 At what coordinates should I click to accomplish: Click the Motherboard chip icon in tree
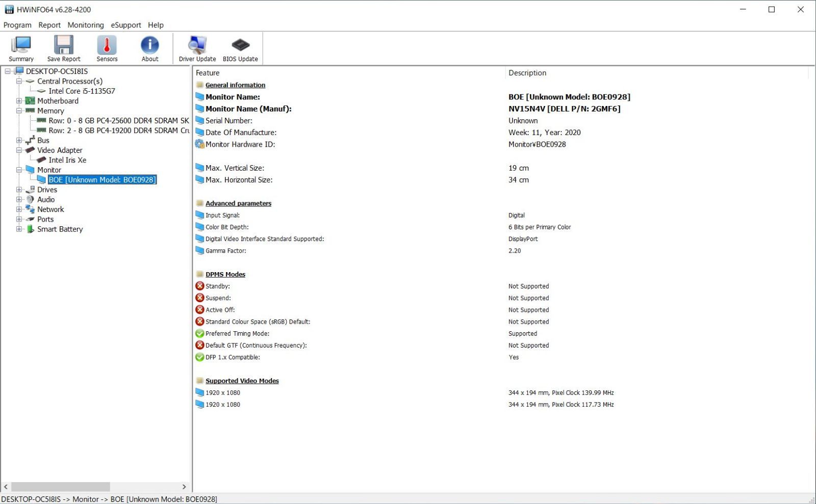pyautogui.click(x=30, y=101)
